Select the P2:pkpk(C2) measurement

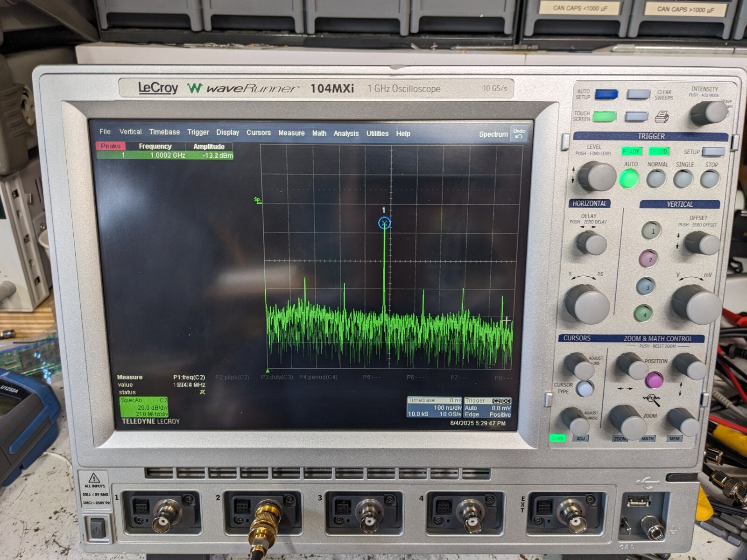(x=232, y=377)
